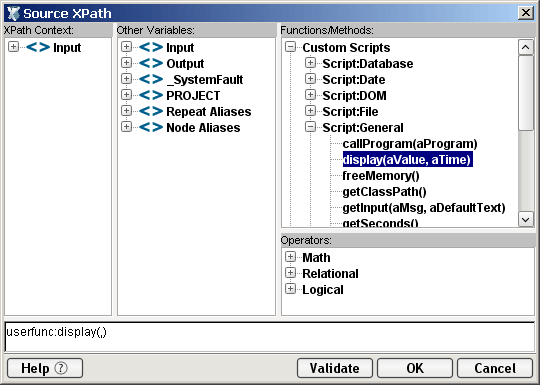Select the PROJECT variable label
Screen dimensions: 540x385
point(193,96)
